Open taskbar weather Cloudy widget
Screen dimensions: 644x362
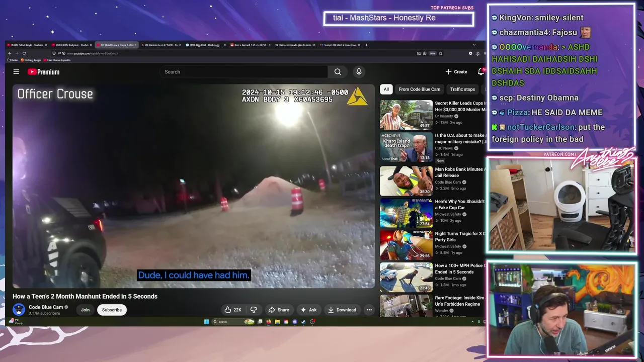pos(16,322)
